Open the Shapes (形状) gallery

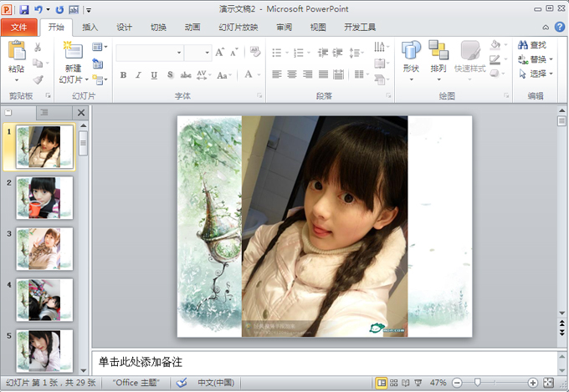tap(410, 55)
